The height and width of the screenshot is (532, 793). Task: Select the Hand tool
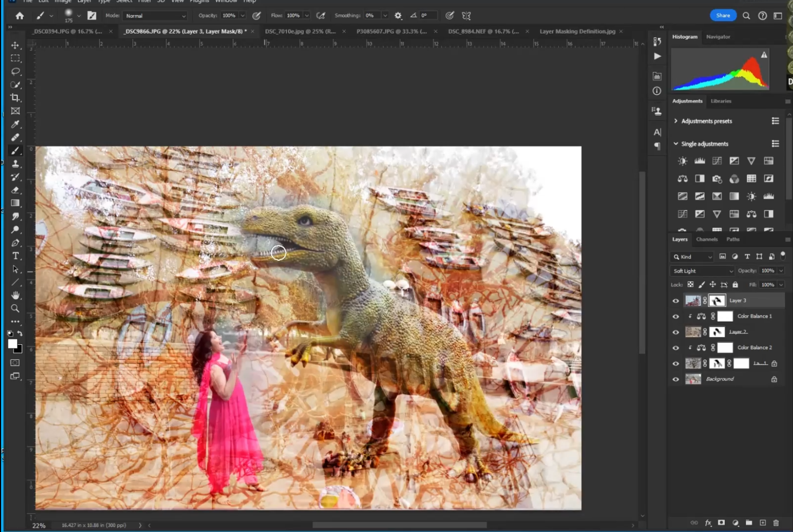tap(15, 295)
